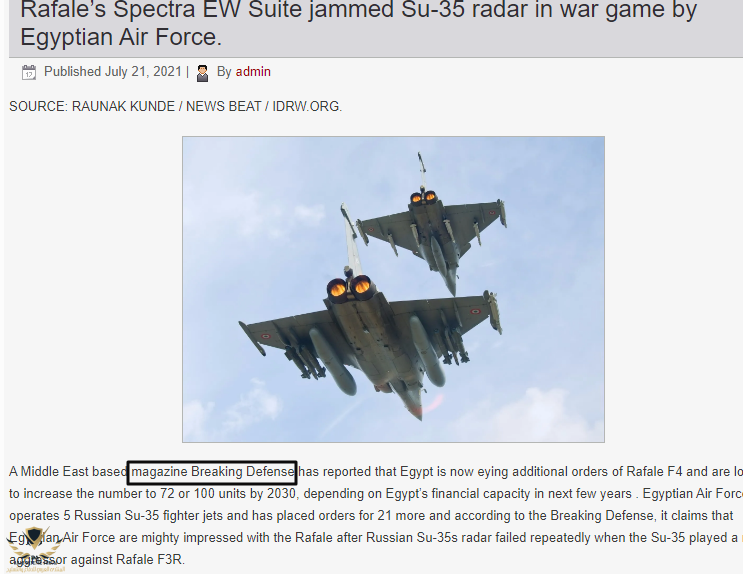The height and width of the screenshot is (574, 743).
Task: Click the Rafale jets article photo
Action: (393, 289)
